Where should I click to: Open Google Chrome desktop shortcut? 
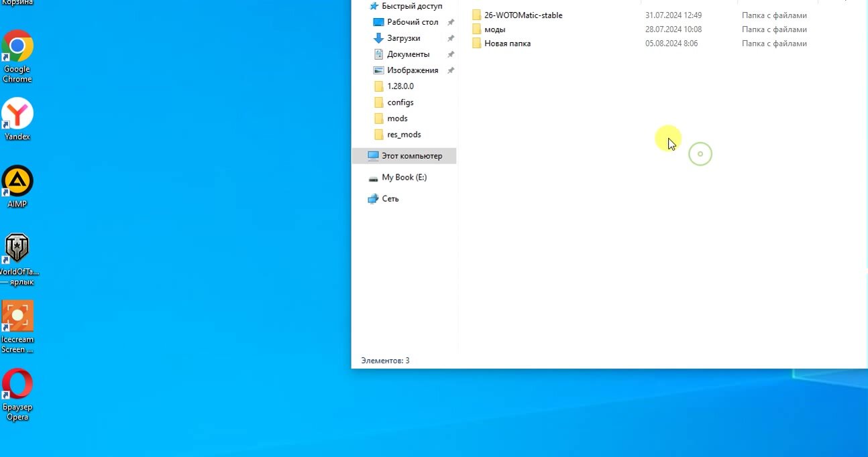pyautogui.click(x=17, y=46)
